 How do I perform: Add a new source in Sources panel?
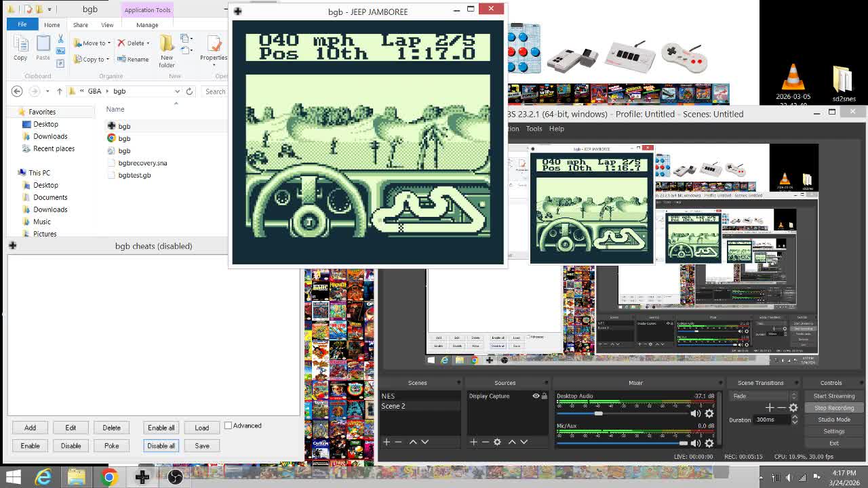(x=473, y=442)
